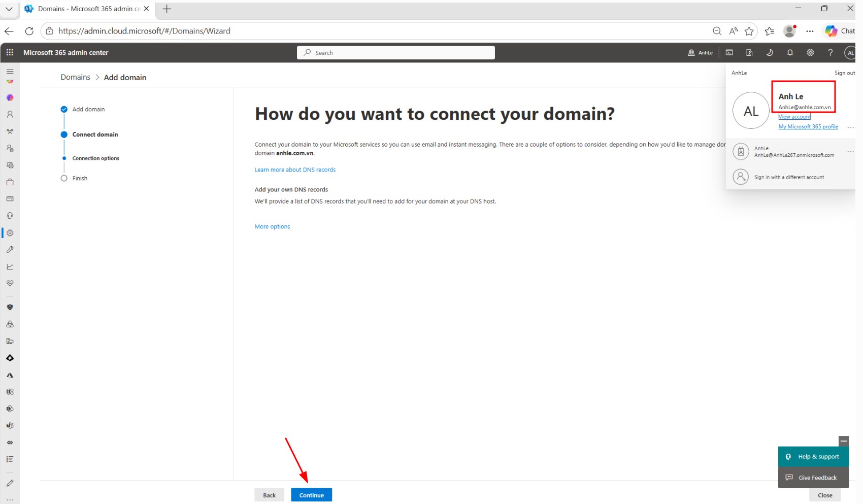This screenshot has width=863, height=504.
Task: Click browser zoom magnifier icon in address bar
Action: [x=717, y=31]
